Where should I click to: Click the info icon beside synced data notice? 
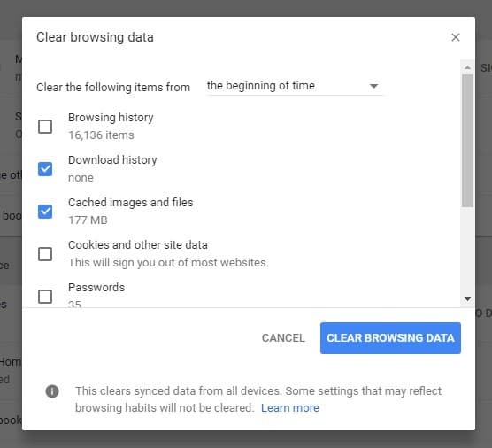coord(52,391)
